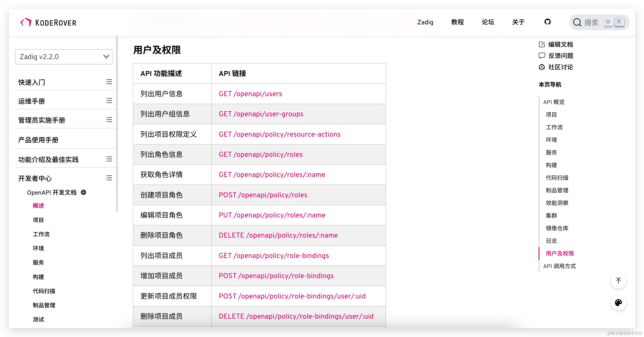
Task: Open 论坛 in top navigation
Action: point(488,22)
